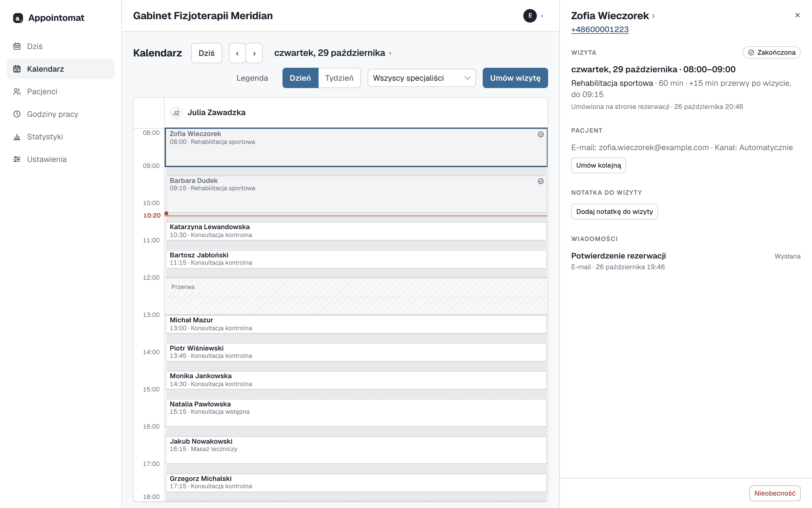The image size is (812, 508).
Task: Click Umów wizytę button
Action: (x=515, y=78)
